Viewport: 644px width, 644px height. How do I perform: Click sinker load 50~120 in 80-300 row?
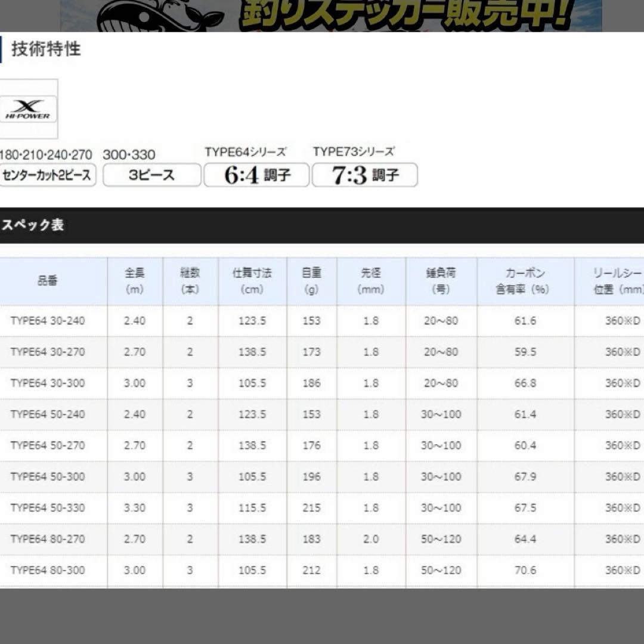(441, 571)
